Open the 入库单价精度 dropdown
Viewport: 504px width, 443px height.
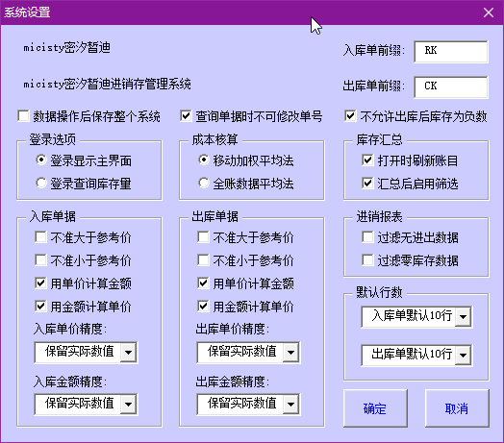click(x=128, y=353)
